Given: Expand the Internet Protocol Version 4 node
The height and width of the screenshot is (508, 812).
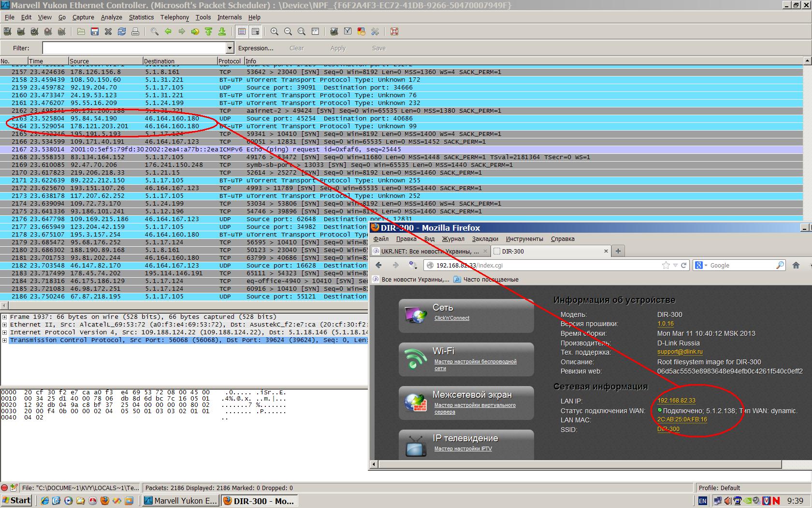Looking at the screenshot, I should [x=4, y=332].
